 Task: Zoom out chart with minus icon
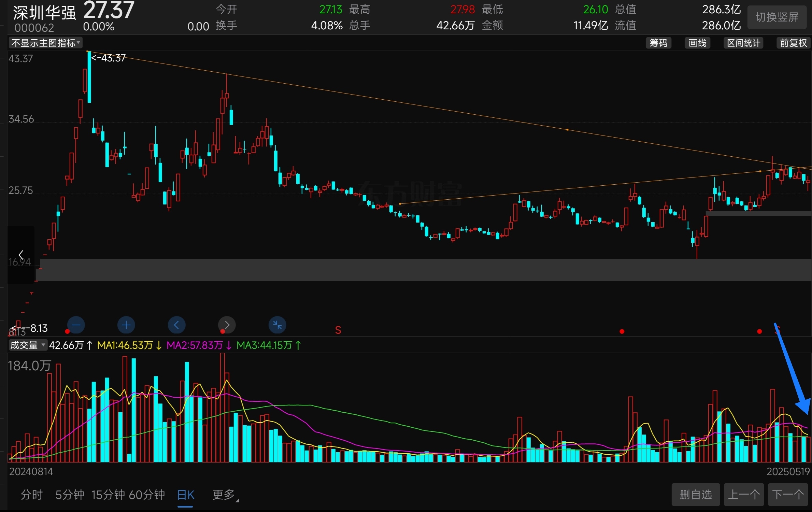(76, 325)
